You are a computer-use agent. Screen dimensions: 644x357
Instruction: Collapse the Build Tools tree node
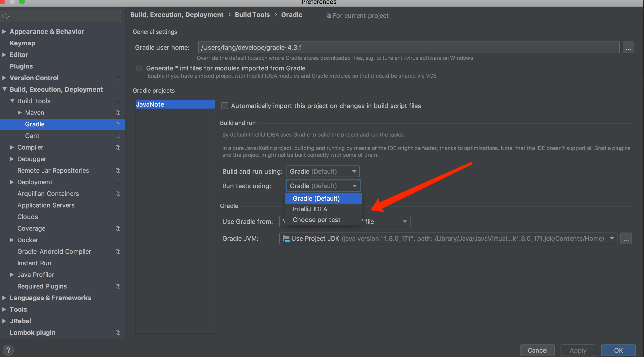coord(12,101)
